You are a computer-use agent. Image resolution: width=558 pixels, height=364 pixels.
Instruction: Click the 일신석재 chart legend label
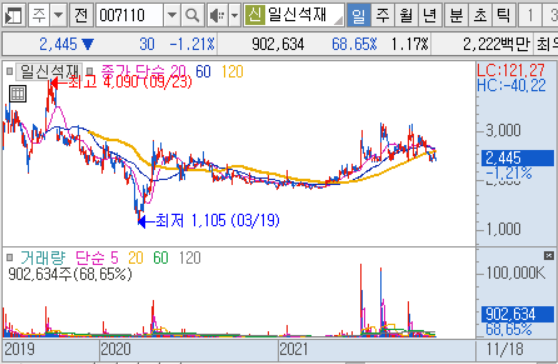click(49, 72)
